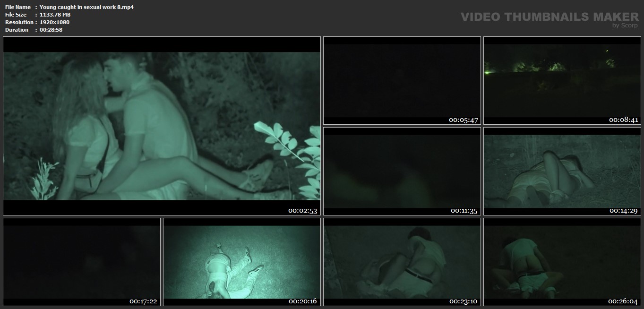Image resolution: width=644 pixels, height=309 pixels.
Task: Select the thumbnail stamped 00:26:04
Action: pyautogui.click(x=562, y=262)
